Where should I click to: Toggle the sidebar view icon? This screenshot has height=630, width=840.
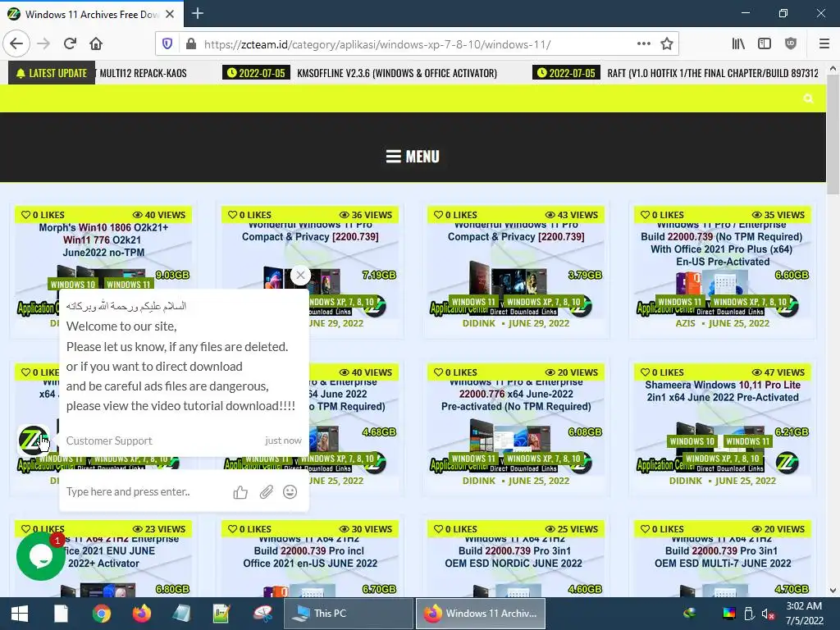click(765, 43)
